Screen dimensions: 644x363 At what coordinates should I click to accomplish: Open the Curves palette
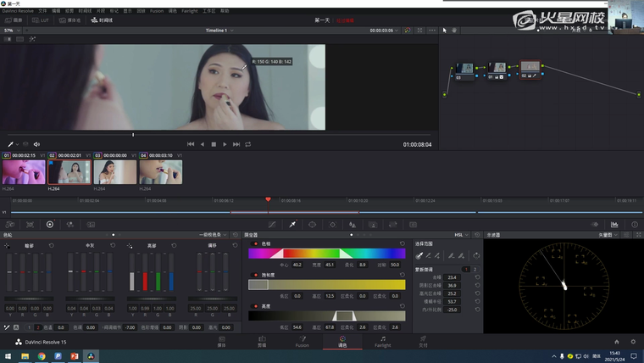pyautogui.click(x=272, y=225)
